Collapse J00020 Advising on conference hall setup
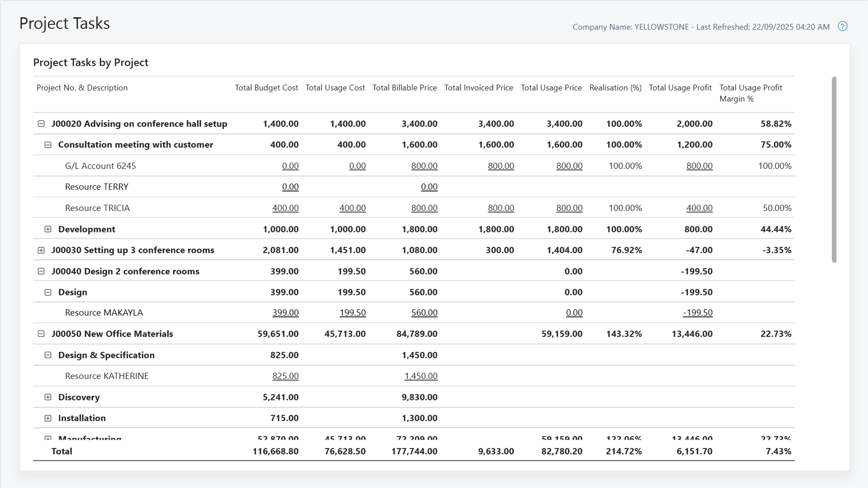868x488 pixels. click(41, 123)
